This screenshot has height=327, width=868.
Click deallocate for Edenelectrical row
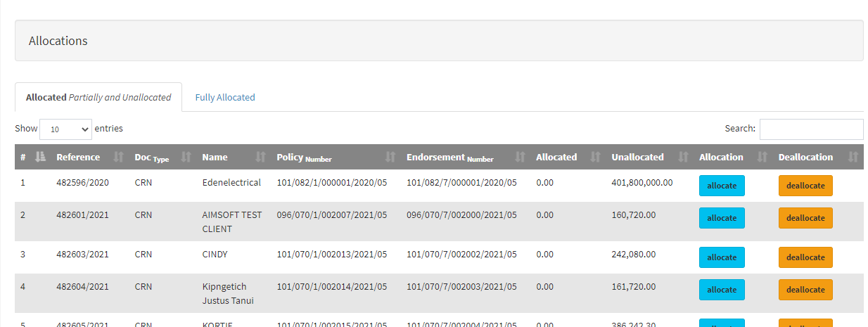805,186
